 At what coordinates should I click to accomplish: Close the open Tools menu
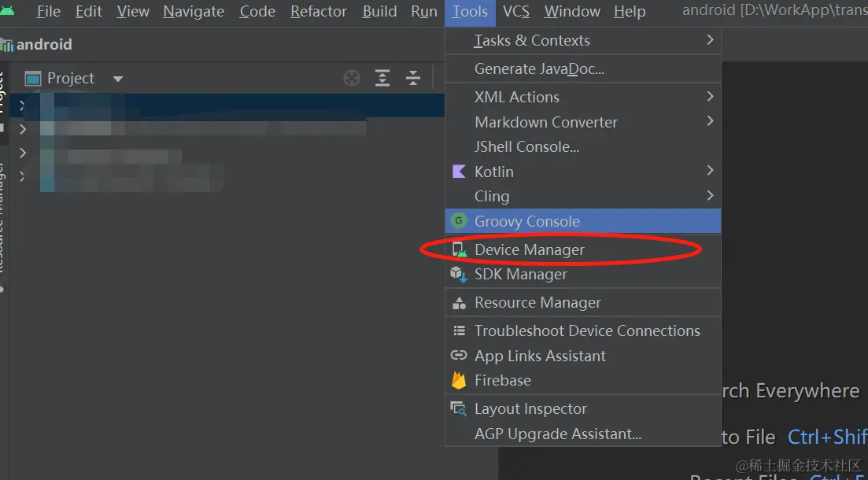(x=470, y=12)
